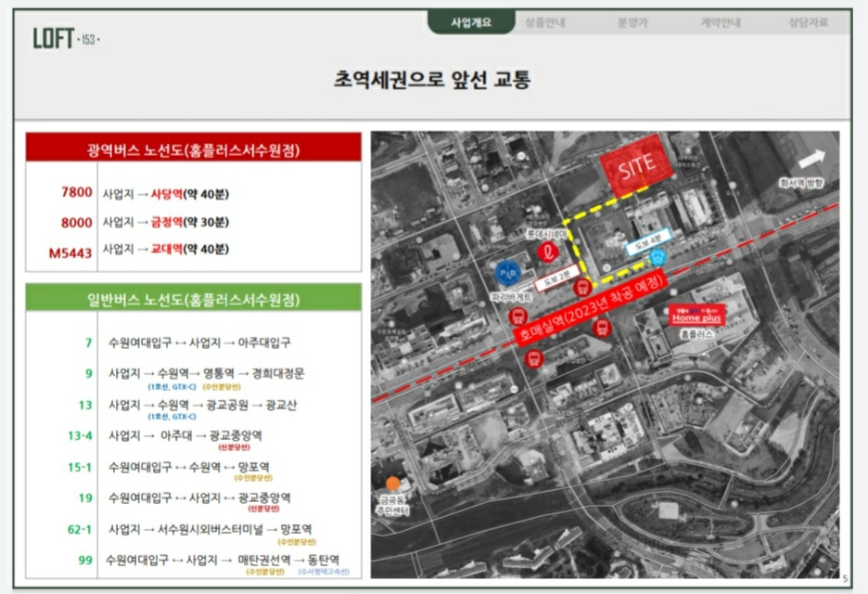Select the 상담자료 tab

tap(808, 23)
